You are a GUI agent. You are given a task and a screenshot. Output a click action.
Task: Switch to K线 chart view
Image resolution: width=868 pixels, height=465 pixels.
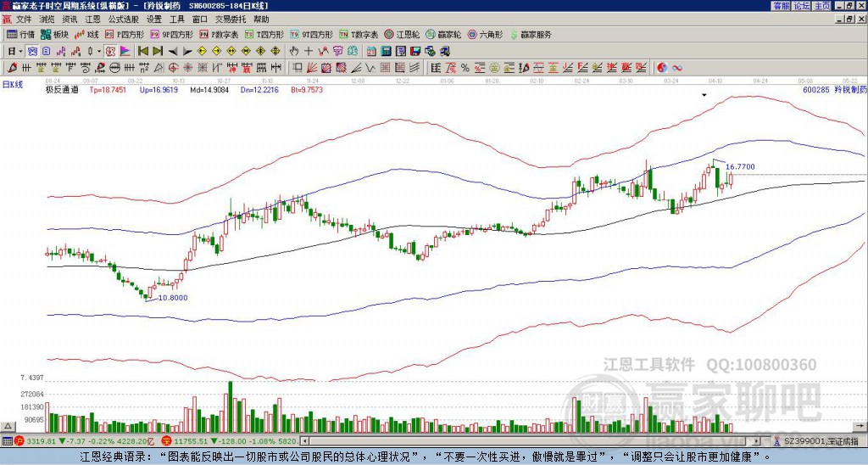click(x=86, y=34)
